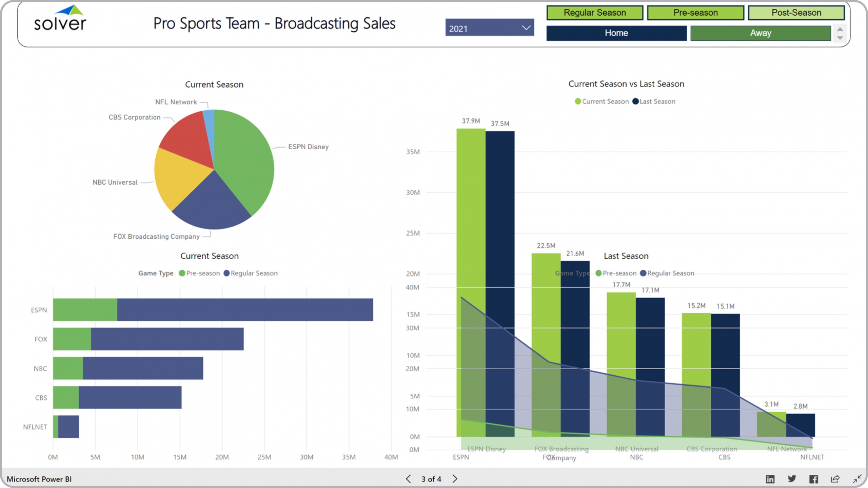Click the Solver logo
The width and height of the screenshot is (868, 488).
60,19
